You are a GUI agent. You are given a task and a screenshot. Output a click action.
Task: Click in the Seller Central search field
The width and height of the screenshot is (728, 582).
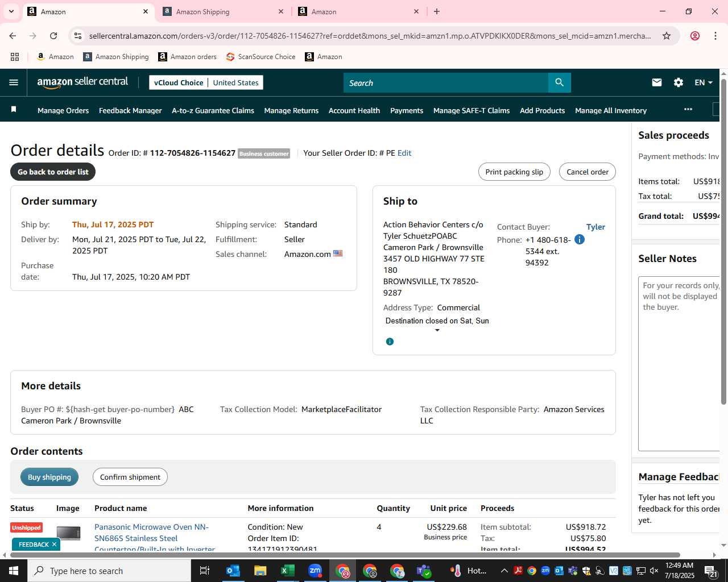[x=446, y=82]
